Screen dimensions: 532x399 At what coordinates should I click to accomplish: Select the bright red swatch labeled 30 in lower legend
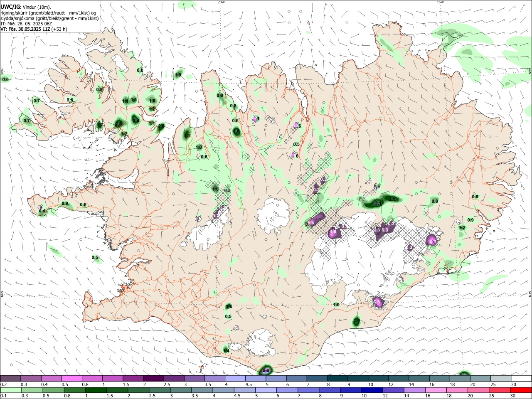point(521,390)
